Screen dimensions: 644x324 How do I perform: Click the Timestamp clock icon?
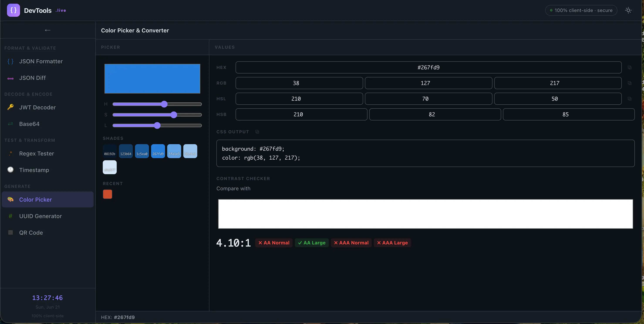pos(10,169)
